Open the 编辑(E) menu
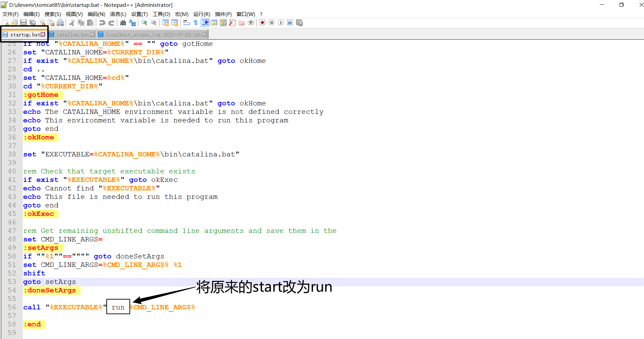The image size is (644, 339). coord(32,14)
